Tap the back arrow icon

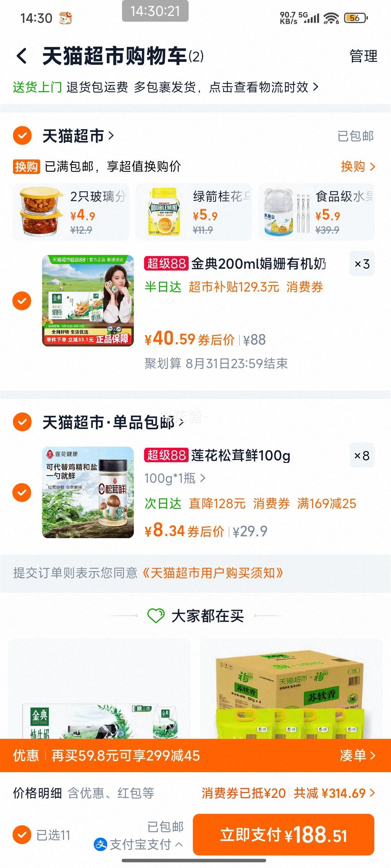click(22, 56)
